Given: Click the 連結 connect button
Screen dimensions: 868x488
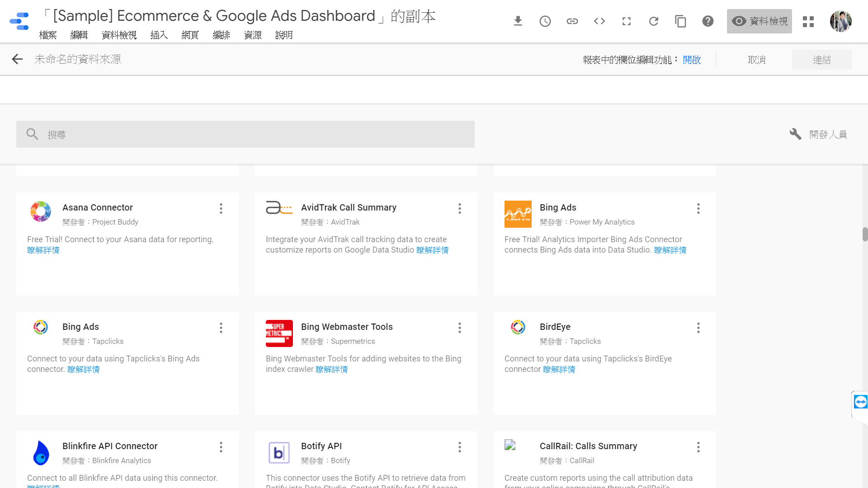Looking at the screenshot, I should coord(822,60).
